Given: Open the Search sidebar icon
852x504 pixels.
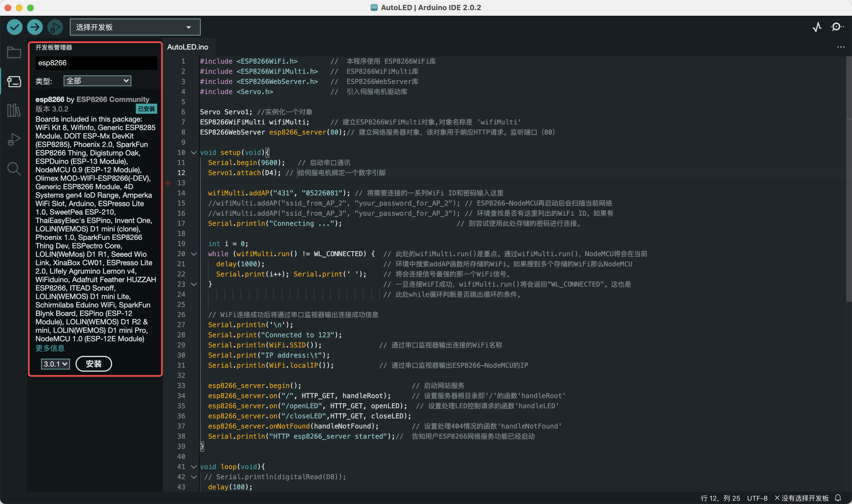Looking at the screenshot, I should 14,169.
